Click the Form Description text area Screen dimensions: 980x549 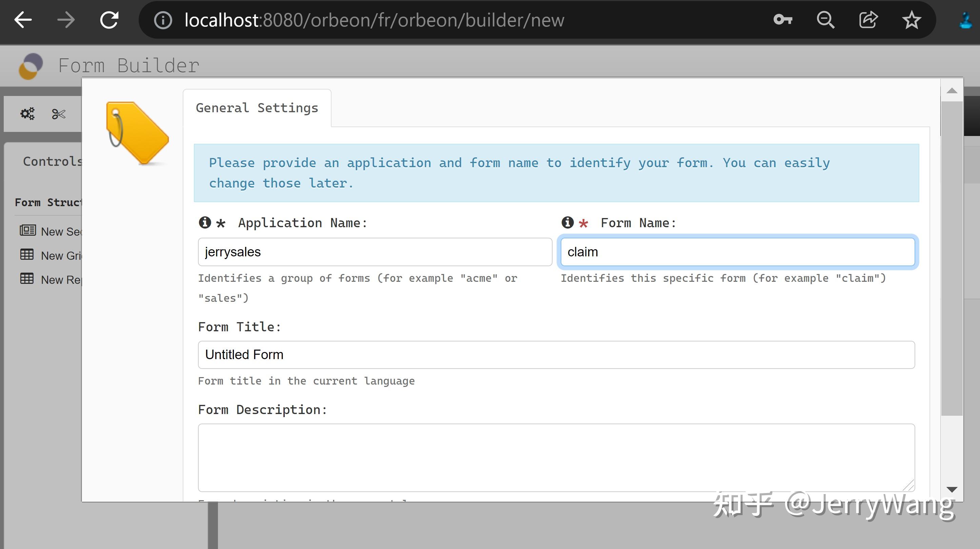point(556,458)
